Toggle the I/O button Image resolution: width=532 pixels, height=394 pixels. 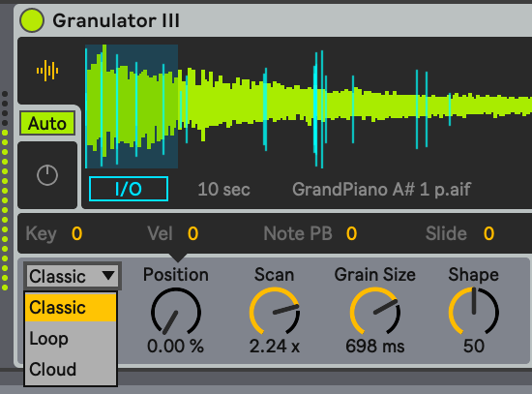129,189
